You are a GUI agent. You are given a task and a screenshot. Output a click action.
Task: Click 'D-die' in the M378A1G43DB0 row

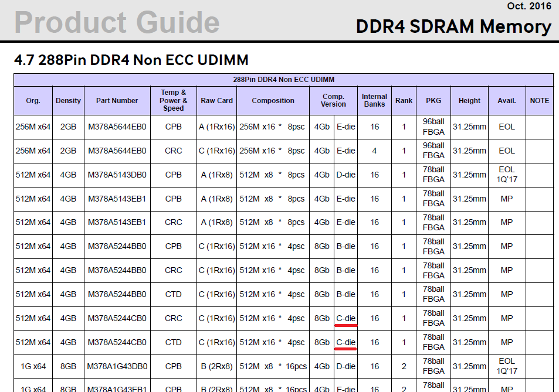pos(346,366)
